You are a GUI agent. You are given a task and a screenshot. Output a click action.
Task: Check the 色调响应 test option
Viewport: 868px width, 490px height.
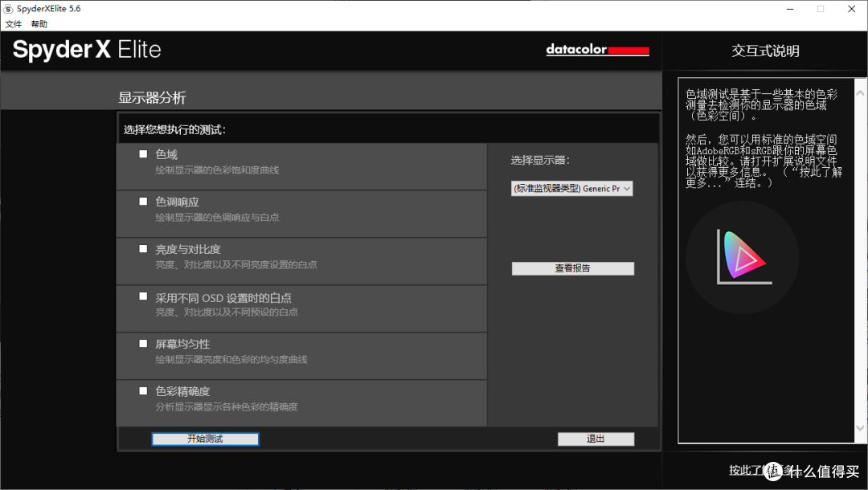tap(143, 202)
